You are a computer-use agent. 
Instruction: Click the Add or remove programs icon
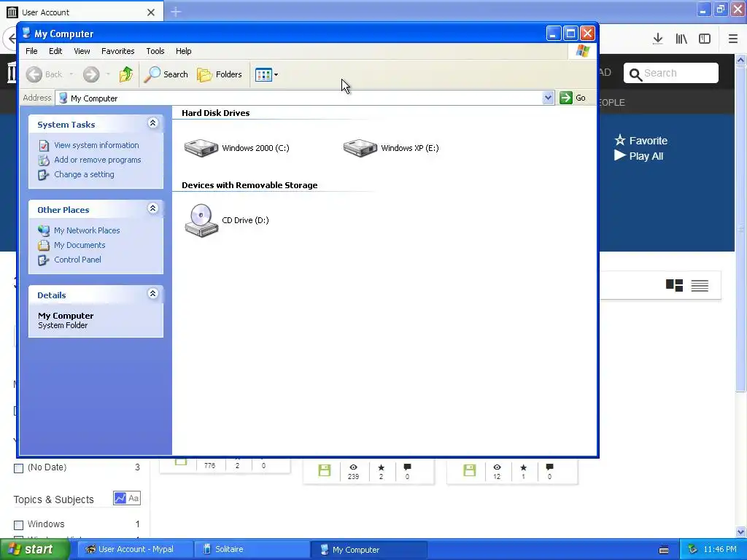[x=43, y=160]
